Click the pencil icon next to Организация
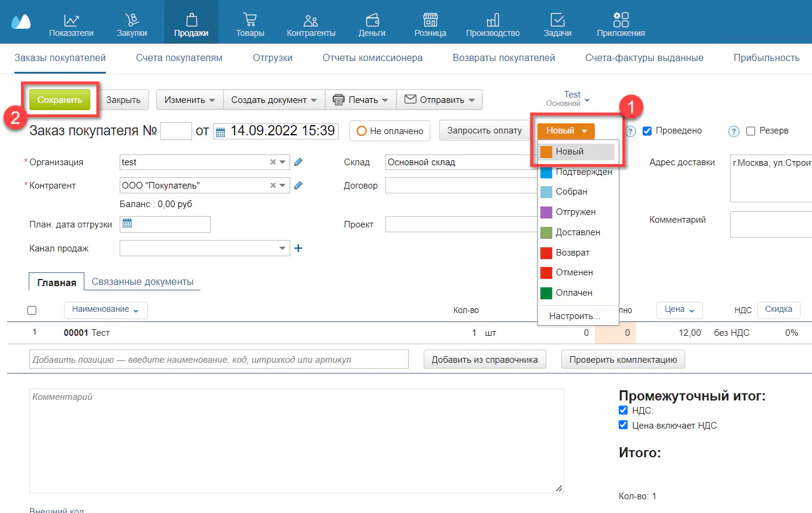 point(299,162)
